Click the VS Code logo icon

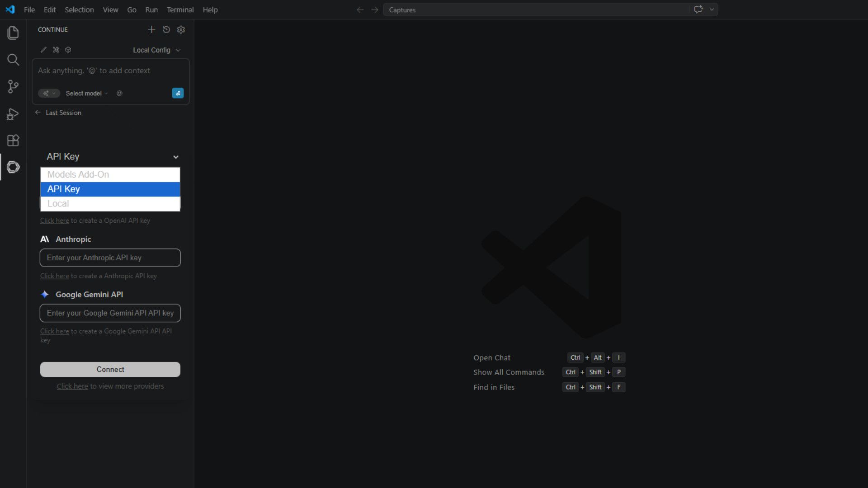[x=10, y=9]
